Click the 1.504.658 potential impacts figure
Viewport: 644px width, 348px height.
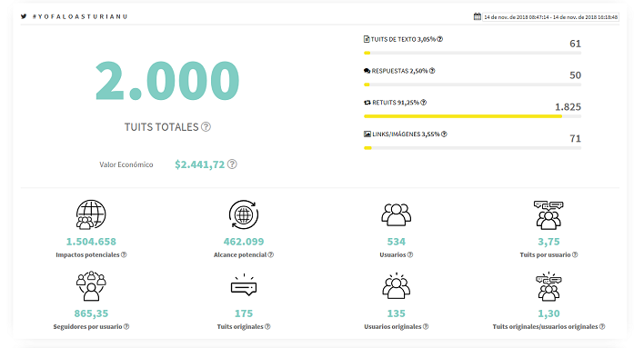(x=91, y=242)
